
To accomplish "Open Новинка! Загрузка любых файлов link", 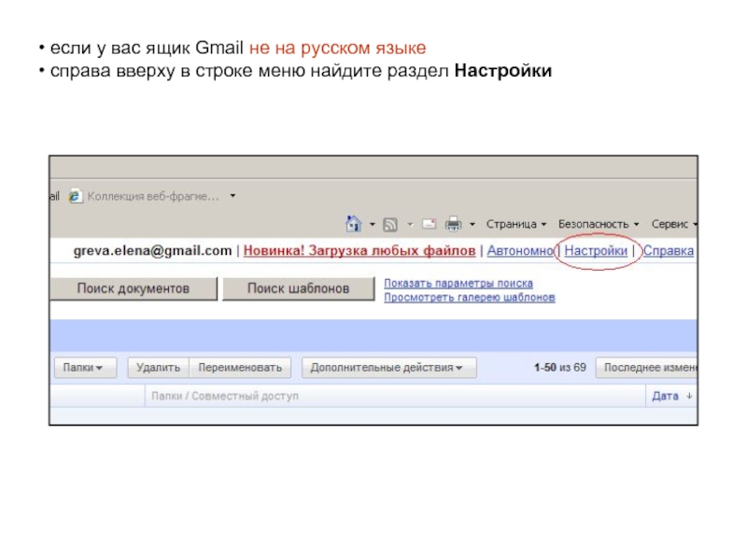I will (360, 251).
